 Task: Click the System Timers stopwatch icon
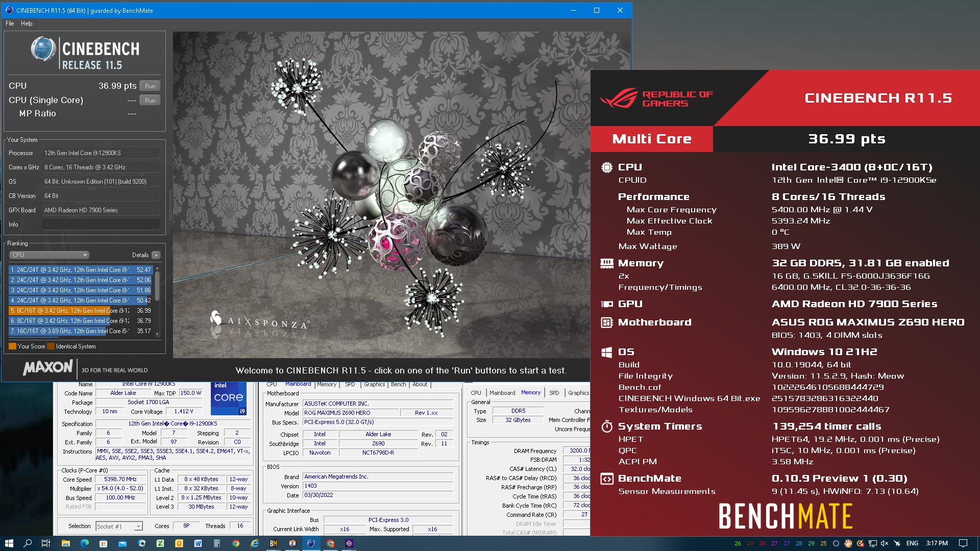[x=606, y=427]
